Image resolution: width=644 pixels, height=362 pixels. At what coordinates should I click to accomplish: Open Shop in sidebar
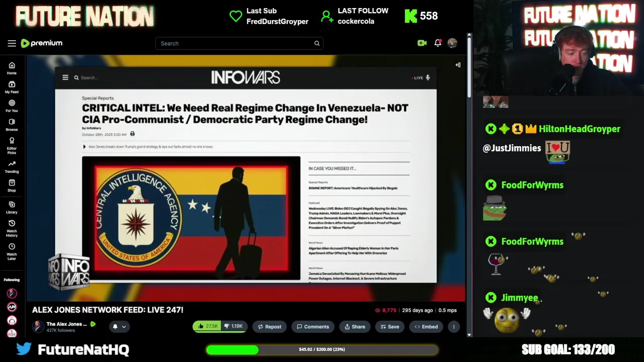(x=12, y=186)
